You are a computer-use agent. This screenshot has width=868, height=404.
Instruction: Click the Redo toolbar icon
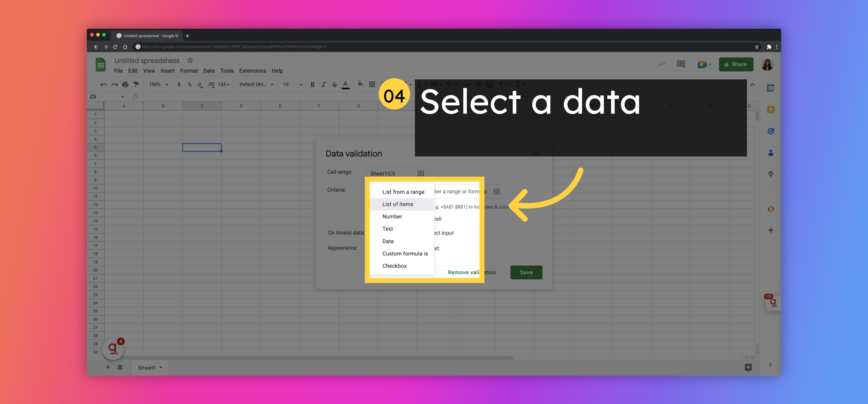click(x=115, y=85)
